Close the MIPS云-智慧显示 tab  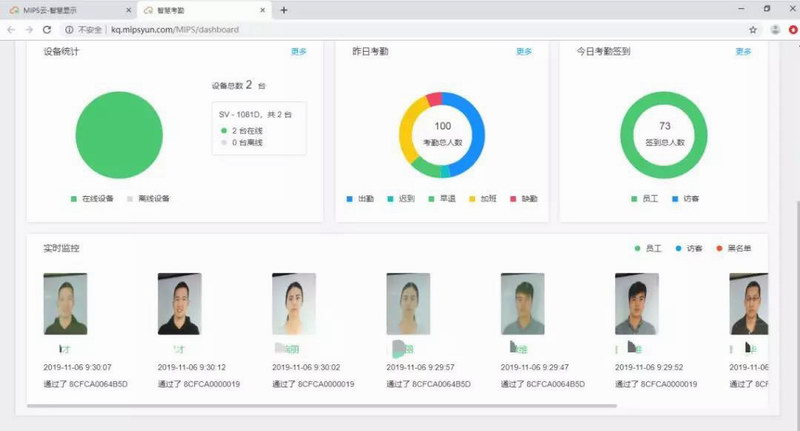pos(128,10)
